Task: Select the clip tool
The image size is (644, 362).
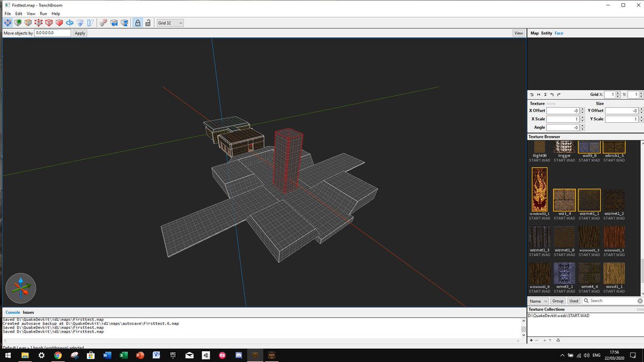Action: (x=27, y=23)
